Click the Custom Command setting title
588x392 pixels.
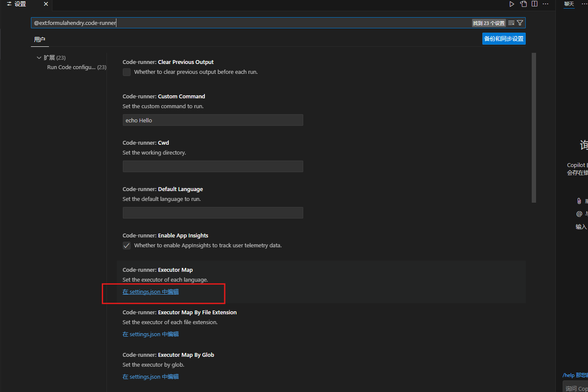[x=164, y=96]
